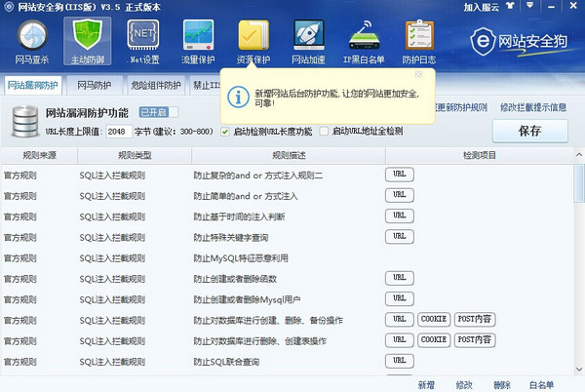Click the shirt skin icon in title bar
Image resolution: width=585 pixels, height=392 pixels.
tap(510, 6)
